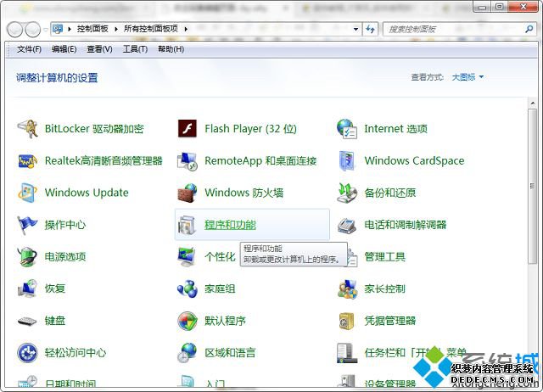Open the 操作中心 flag icon
Screen dimensions: 543x392
(x=27, y=225)
